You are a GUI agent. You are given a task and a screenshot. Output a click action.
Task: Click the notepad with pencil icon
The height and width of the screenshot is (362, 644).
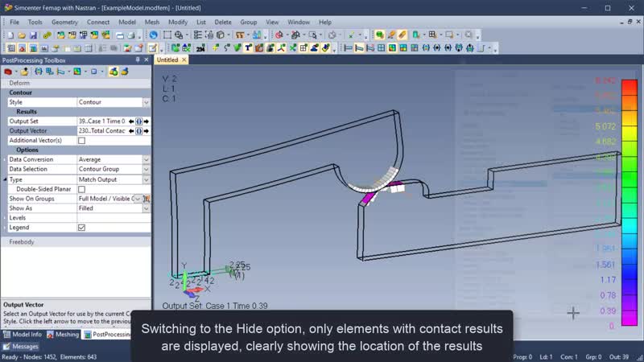click(152, 48)
